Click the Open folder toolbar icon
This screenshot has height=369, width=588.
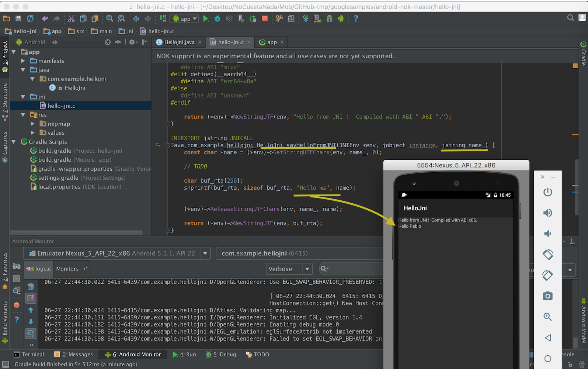coord(7,18)
